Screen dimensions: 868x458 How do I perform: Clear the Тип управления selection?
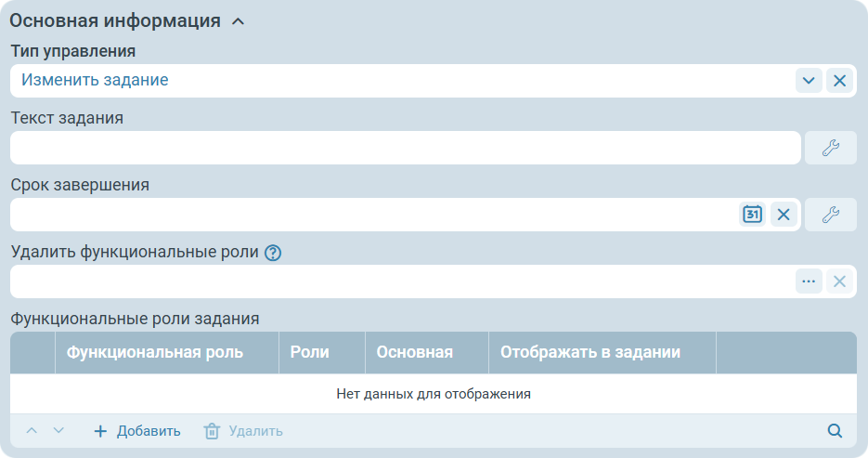pos(839,81)
